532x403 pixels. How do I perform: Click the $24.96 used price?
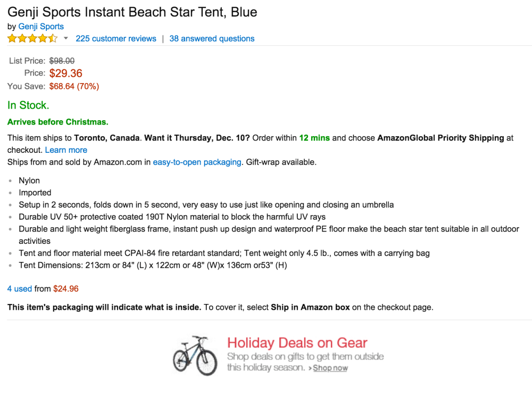coord(66,289)
